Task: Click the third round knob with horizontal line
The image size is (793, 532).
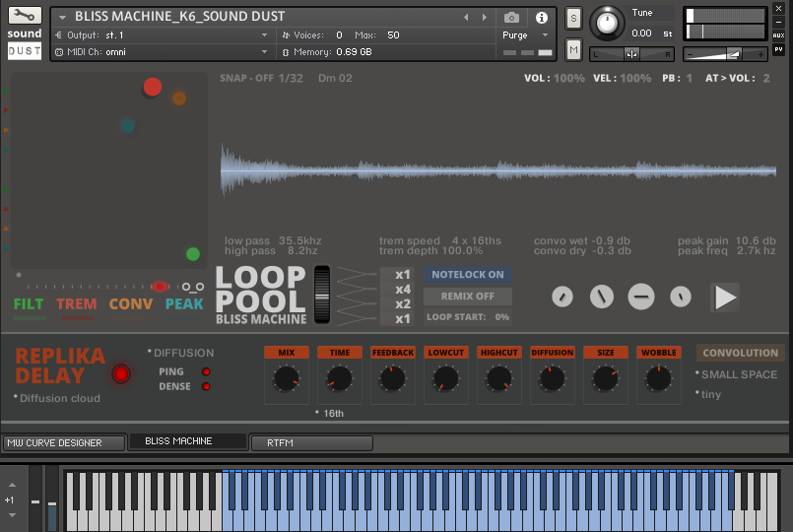Action: coord(640,297)
